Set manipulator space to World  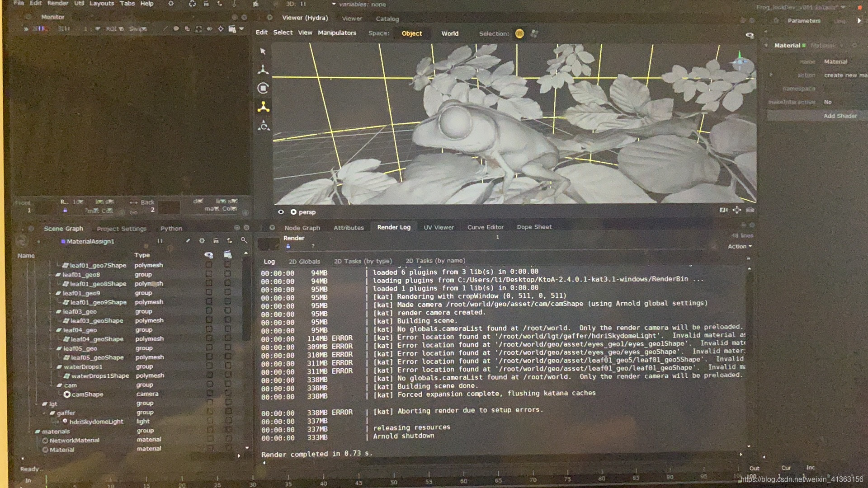coord(449,33)
